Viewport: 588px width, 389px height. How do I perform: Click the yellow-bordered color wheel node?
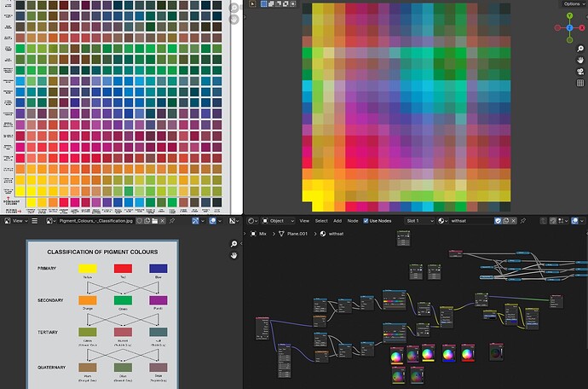[x=429, y=352]
